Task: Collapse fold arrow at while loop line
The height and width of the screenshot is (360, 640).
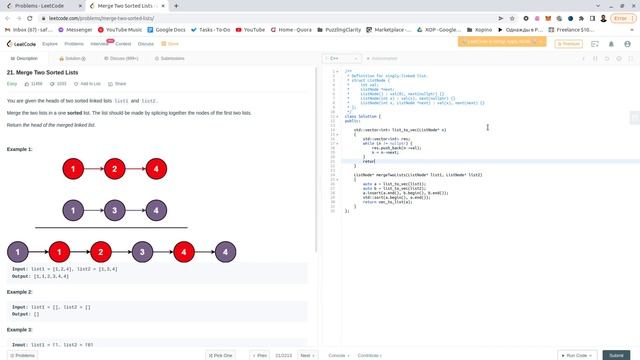Action: (338, 143)
